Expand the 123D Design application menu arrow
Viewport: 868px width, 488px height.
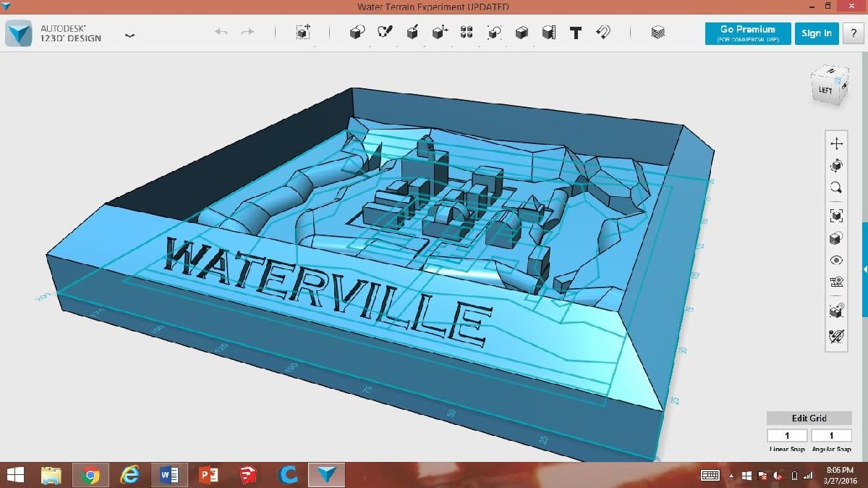coord(129,35)
